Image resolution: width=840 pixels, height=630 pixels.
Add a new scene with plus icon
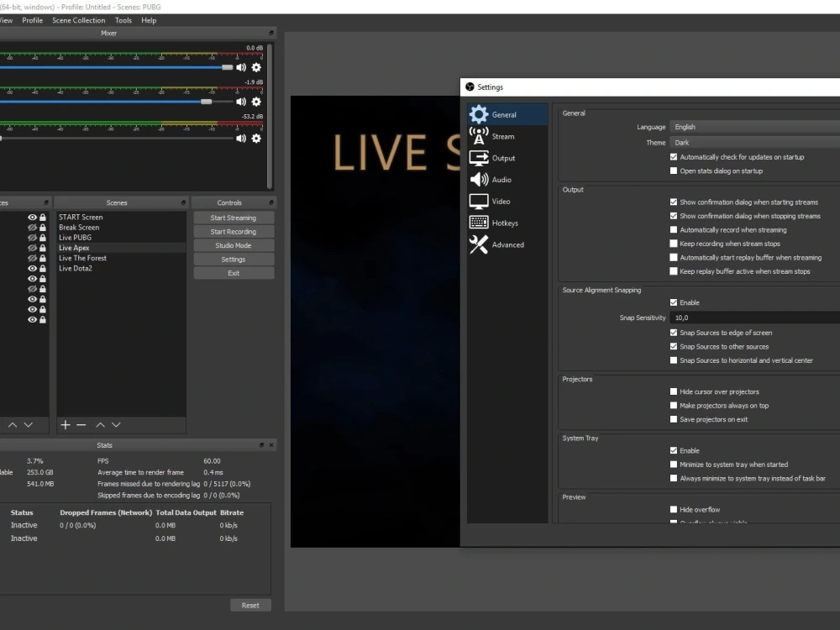[x=66, y=425]
